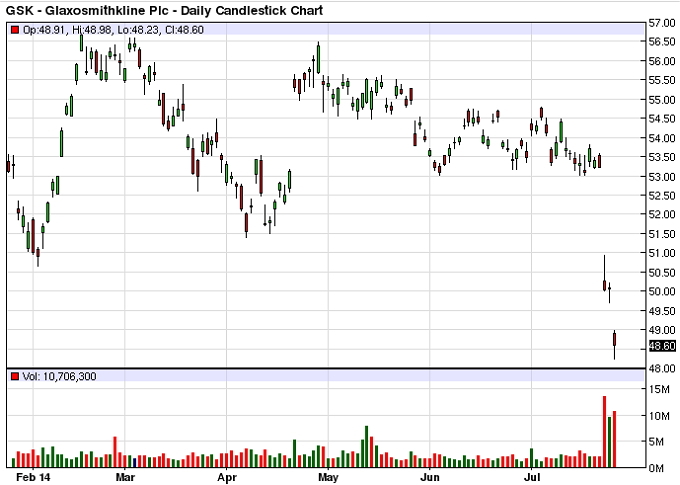Screen dimensions: 680x485
Task: Click the 15M volume axis label
Action: (659, 390)
